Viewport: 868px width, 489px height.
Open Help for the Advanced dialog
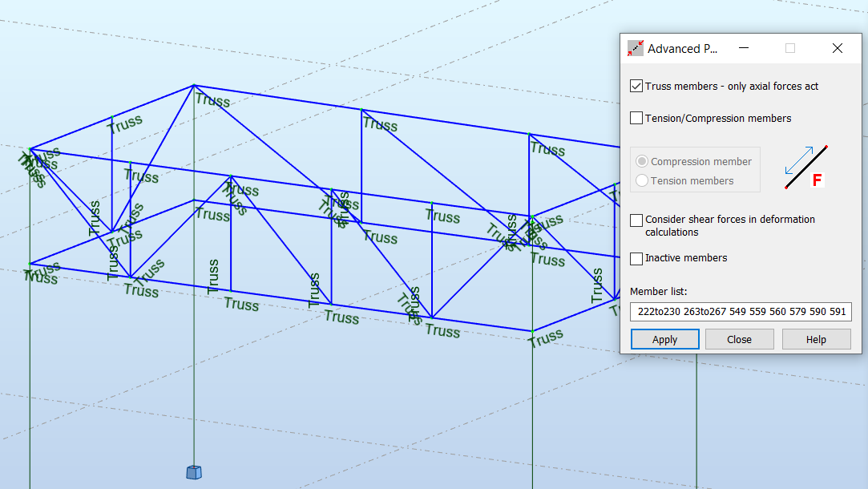[x=816, y=338]
